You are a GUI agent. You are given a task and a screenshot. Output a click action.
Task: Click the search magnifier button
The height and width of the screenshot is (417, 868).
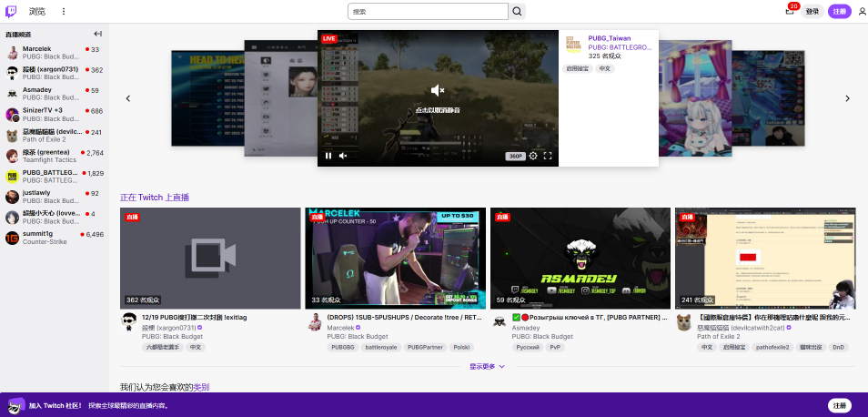click(x=518, y=12)
